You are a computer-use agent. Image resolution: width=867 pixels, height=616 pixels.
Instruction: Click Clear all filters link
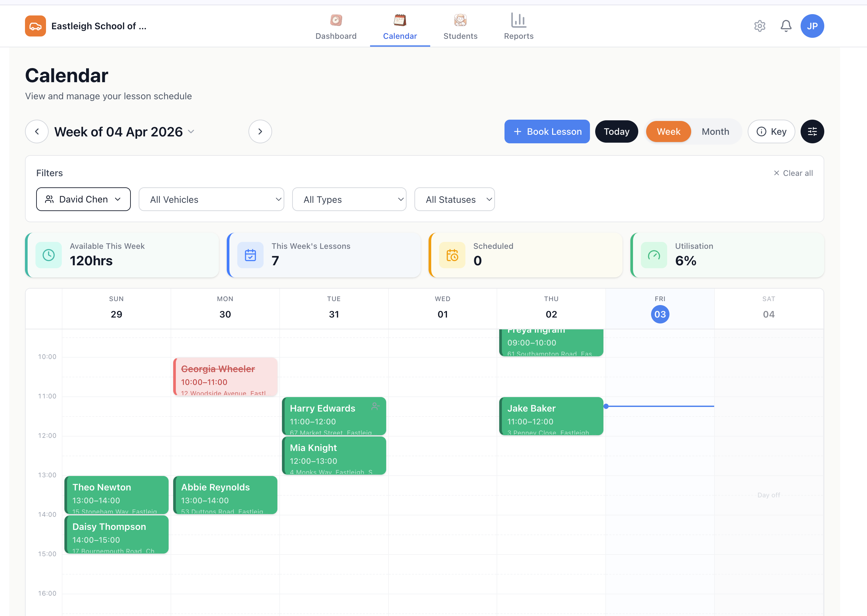pyautogui.click(x=793, y=173)
